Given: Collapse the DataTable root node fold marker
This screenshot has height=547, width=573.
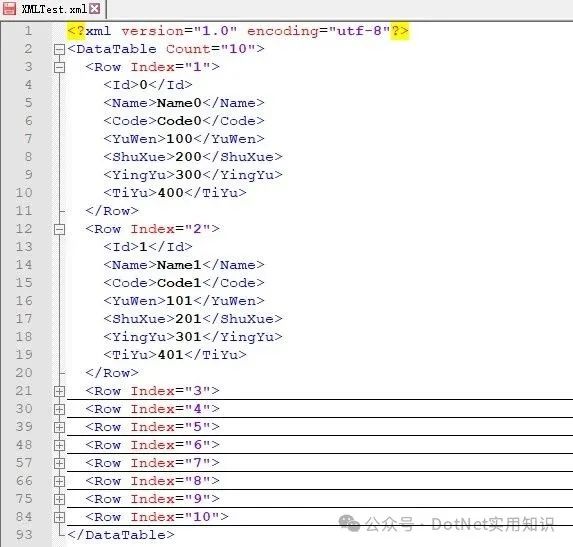Looking at the screenshot, I should (59, 49).
